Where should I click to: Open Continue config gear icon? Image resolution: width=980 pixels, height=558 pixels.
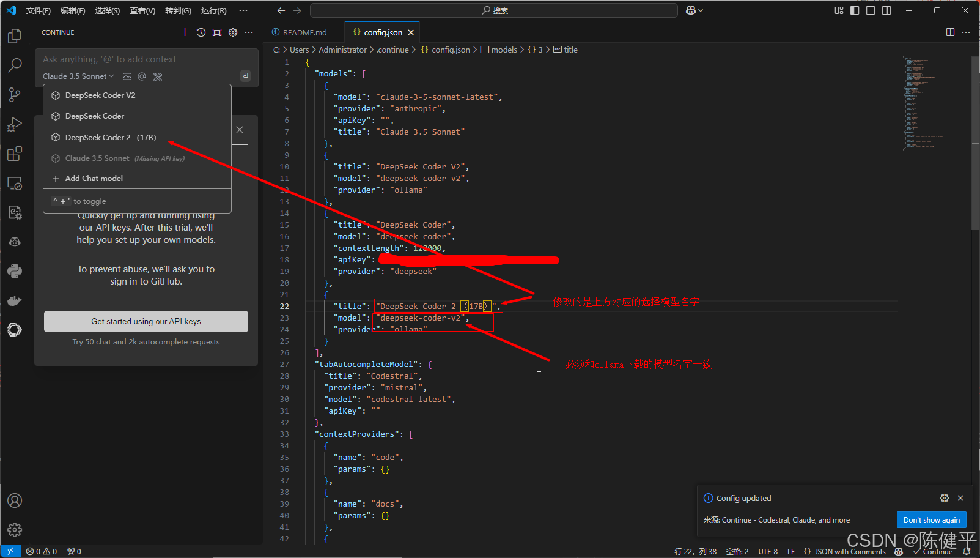pyautogui.click(x=233, y=32)
